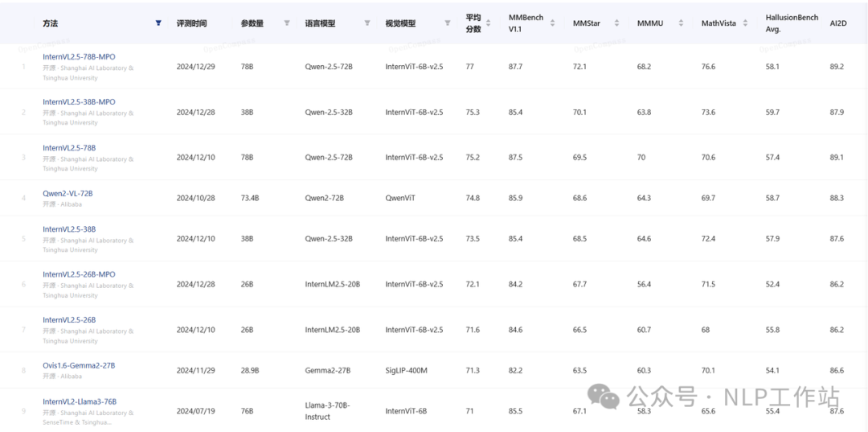Click average score 71.3 for Ovis1.6-Gemma2-27B
The image size is (868, 432).
(x=473, y=371)
